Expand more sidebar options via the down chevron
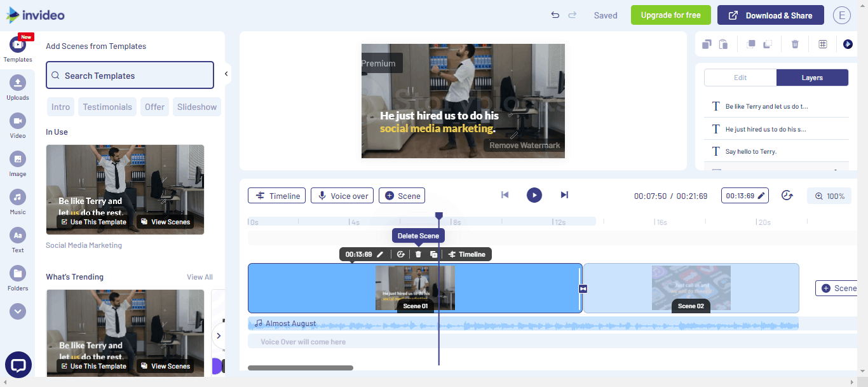 click(18, 311)
